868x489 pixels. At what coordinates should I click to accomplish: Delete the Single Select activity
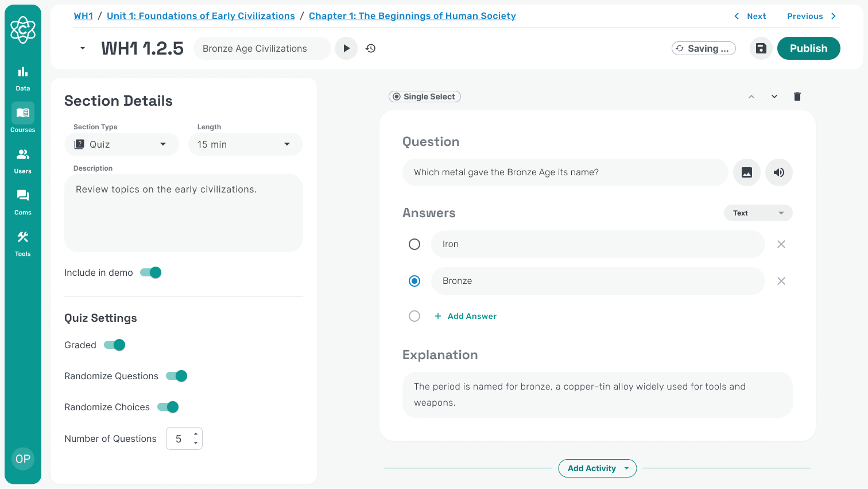pos(797,97)
